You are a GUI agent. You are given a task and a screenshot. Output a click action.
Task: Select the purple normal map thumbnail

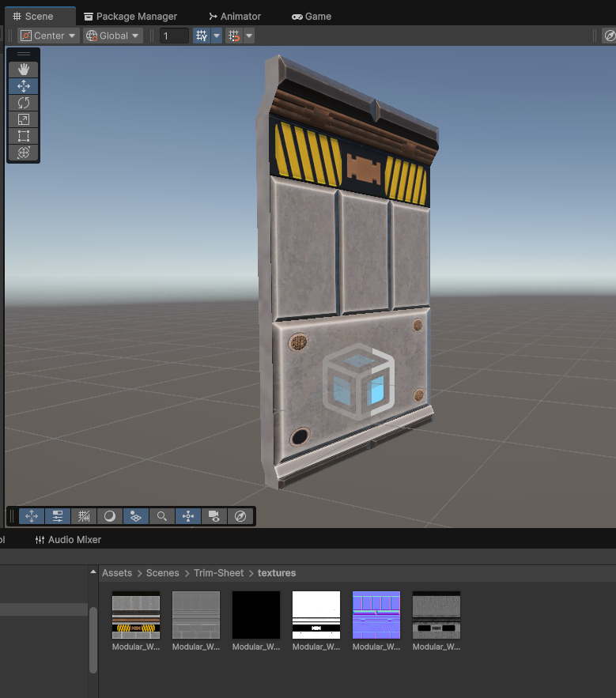point(376,615)
